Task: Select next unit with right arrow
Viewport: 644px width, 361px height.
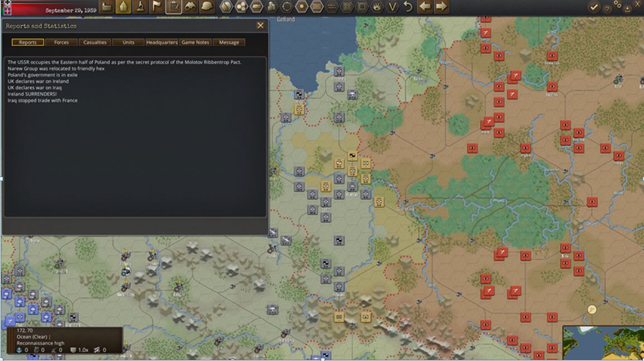Action: [x=441, y=7]
